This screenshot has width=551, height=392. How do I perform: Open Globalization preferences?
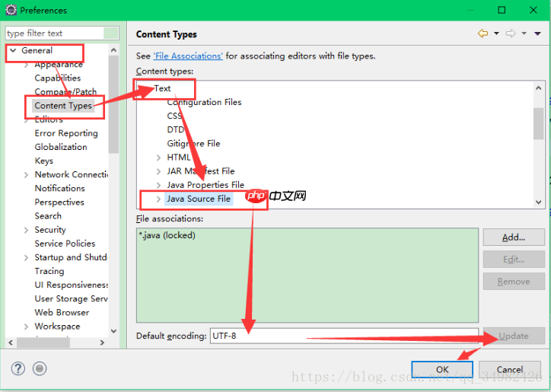point(61,147)
